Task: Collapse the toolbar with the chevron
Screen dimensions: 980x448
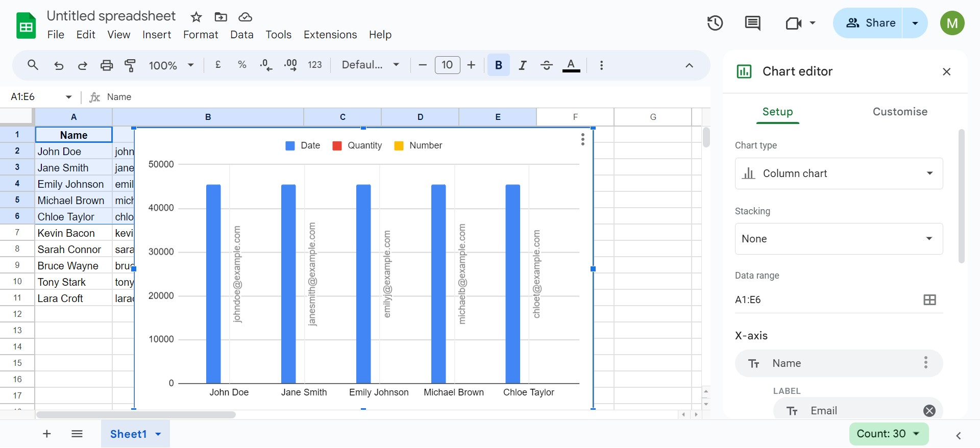Action: [x=689, y=65]
